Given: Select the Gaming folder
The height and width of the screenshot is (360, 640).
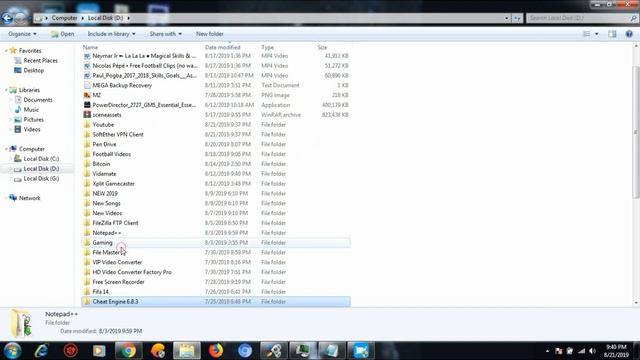Looking at the screenshot, I should 102,242.
